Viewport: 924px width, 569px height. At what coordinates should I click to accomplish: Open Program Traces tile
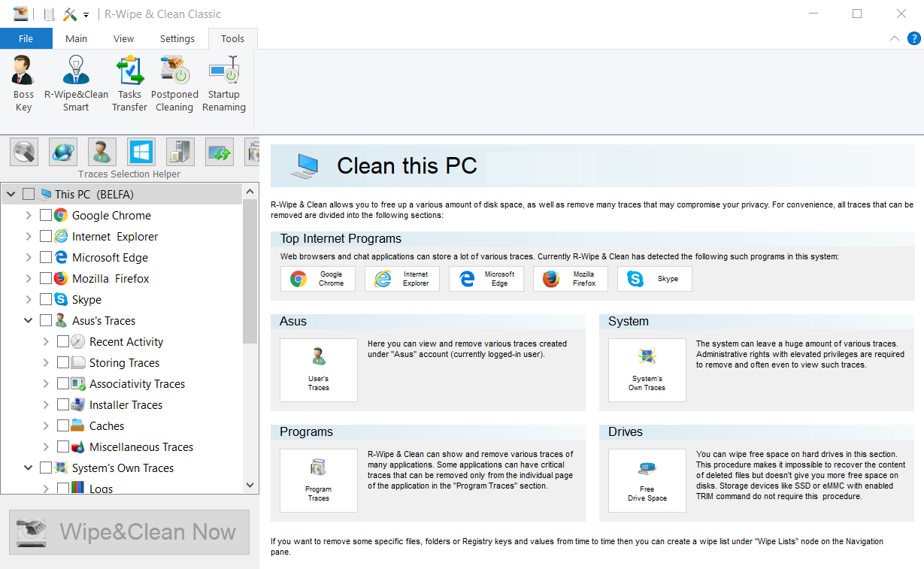pos(319,480)
